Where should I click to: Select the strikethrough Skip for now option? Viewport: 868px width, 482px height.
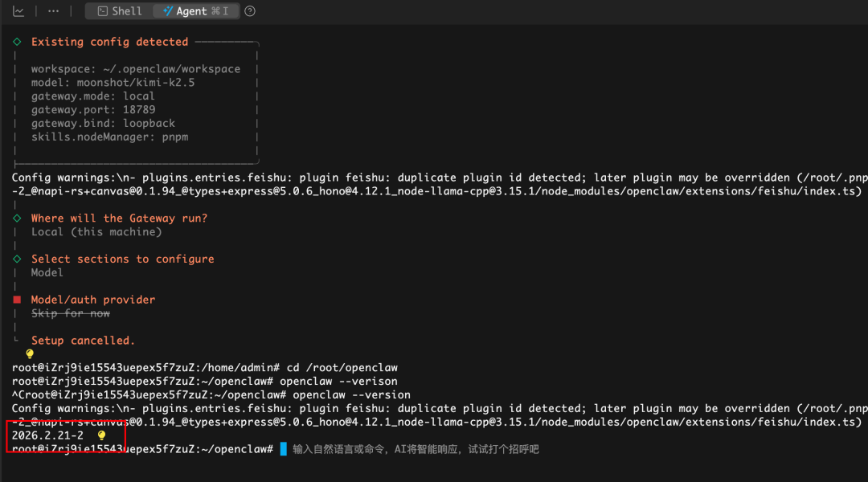[70, 312]
